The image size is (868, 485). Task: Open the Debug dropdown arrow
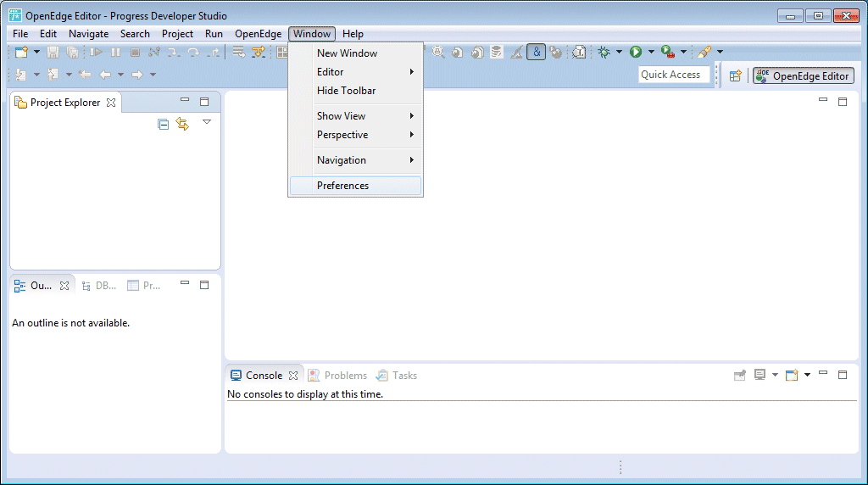pyautogui.click(x=619, y=52)
